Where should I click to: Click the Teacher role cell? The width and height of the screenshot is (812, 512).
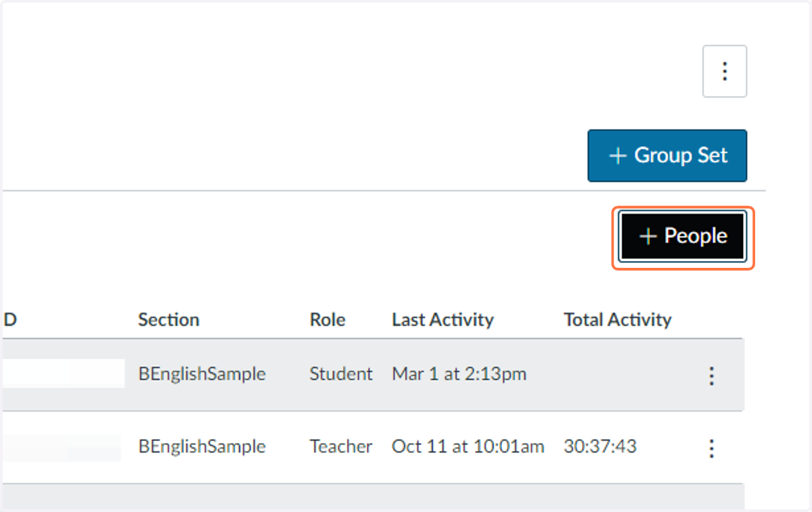[x=341, y=446]
